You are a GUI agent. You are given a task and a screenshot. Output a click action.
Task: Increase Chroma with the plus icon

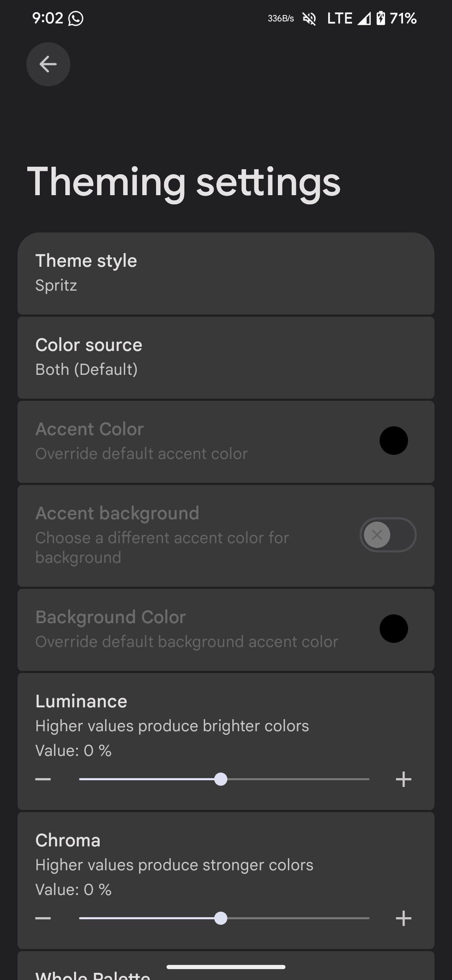pos(403,918)
